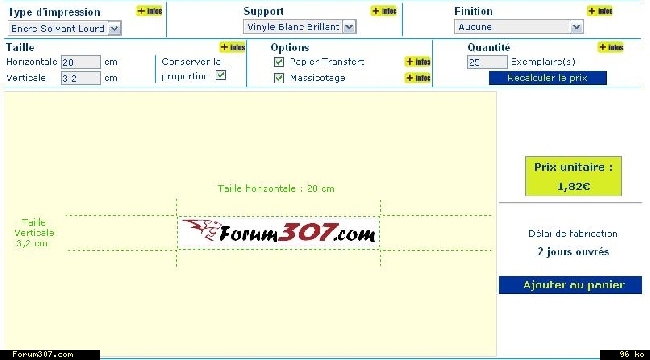Viewport: 650px width, 360px height.
Task: Open infos badge next to Quantité
Action: 611,47
